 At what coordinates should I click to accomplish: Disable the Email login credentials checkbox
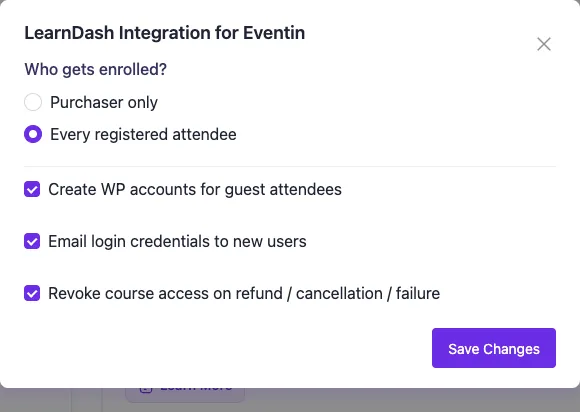[32, 241]
